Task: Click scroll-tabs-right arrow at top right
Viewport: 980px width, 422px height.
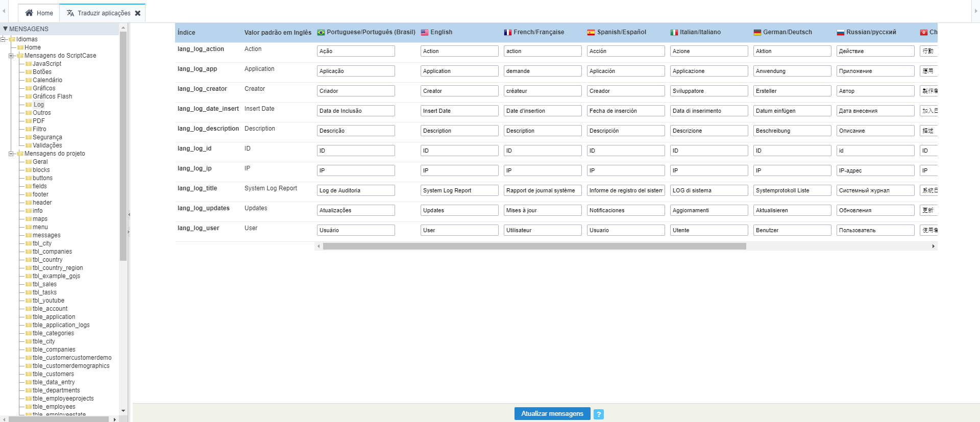Action: pos(976,11)
